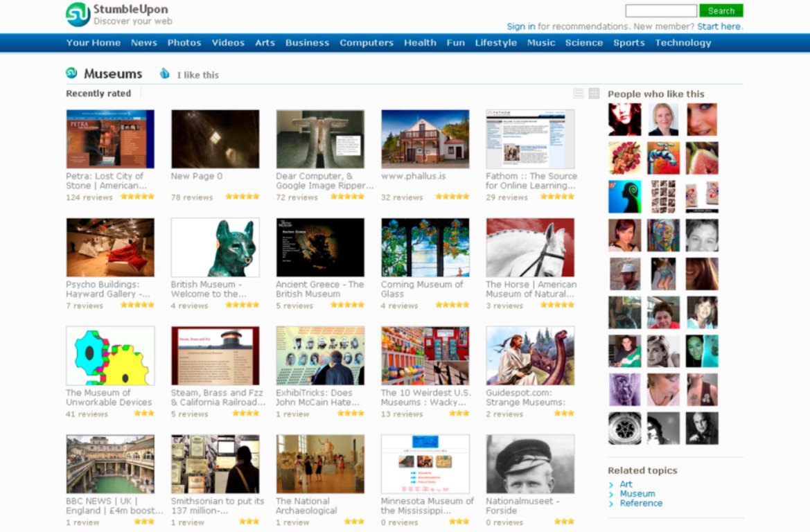Image resolution: width=810 pixels, height=532 pixels.
Task: Open the Nationalmuseet Forside thumbnail
Action: pos(530,464)
